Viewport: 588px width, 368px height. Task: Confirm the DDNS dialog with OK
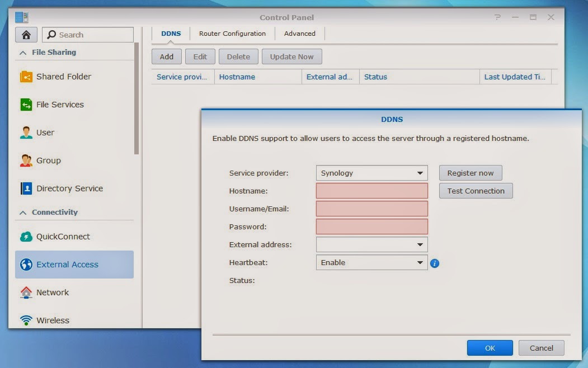(x=490, y=348)
